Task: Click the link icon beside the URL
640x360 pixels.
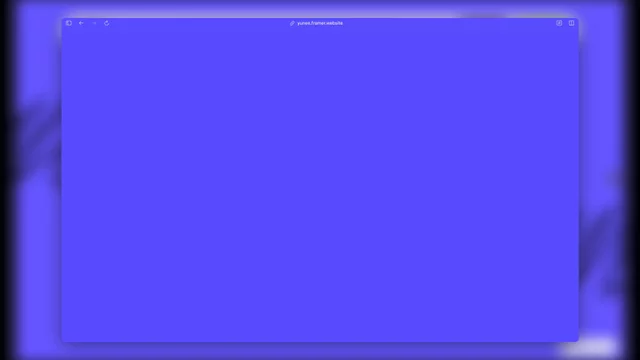Action: (292, 23)
